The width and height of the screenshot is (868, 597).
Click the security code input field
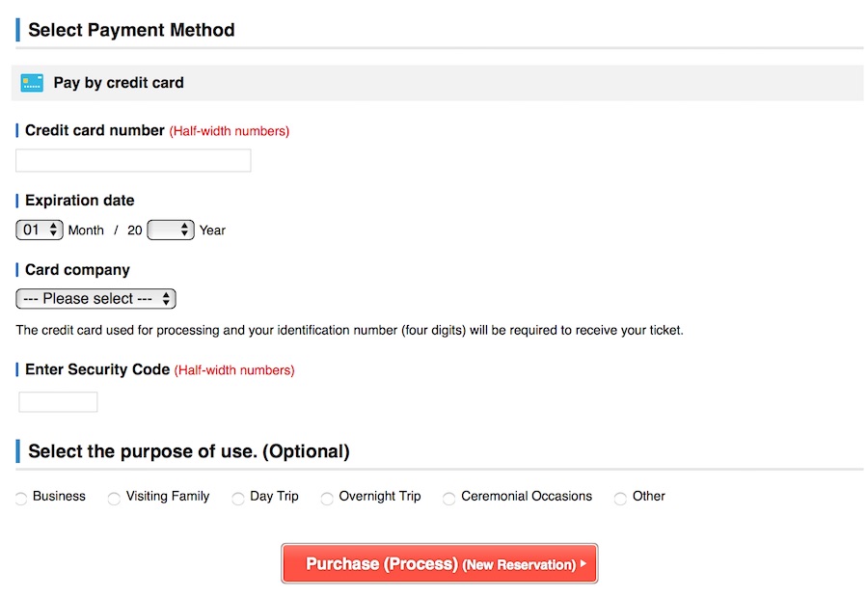(58, 402)
